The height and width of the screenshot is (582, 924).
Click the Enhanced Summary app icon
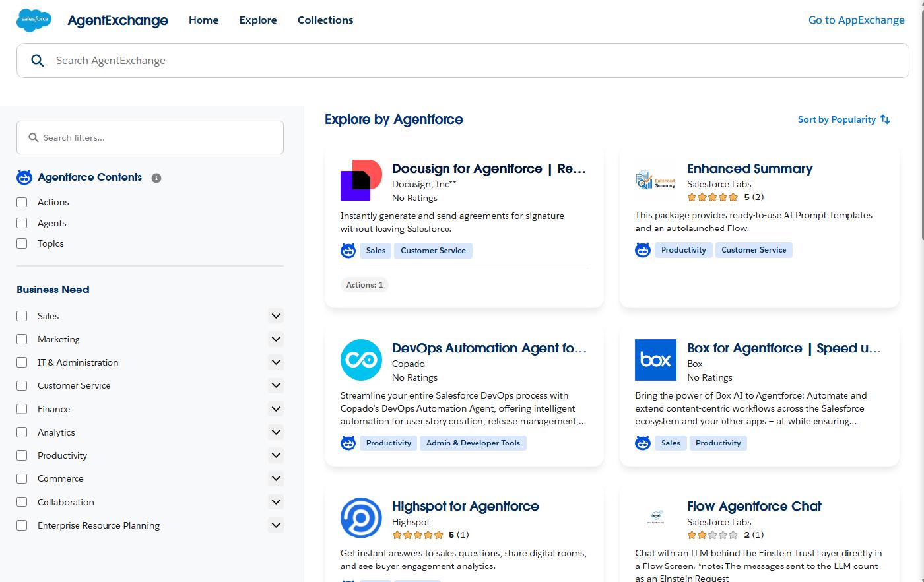pos(655,179)
